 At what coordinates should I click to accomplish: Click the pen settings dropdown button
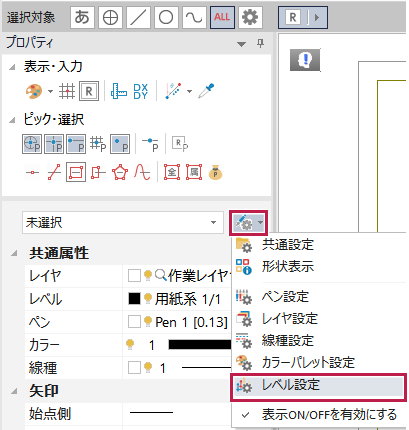(249, 222)
